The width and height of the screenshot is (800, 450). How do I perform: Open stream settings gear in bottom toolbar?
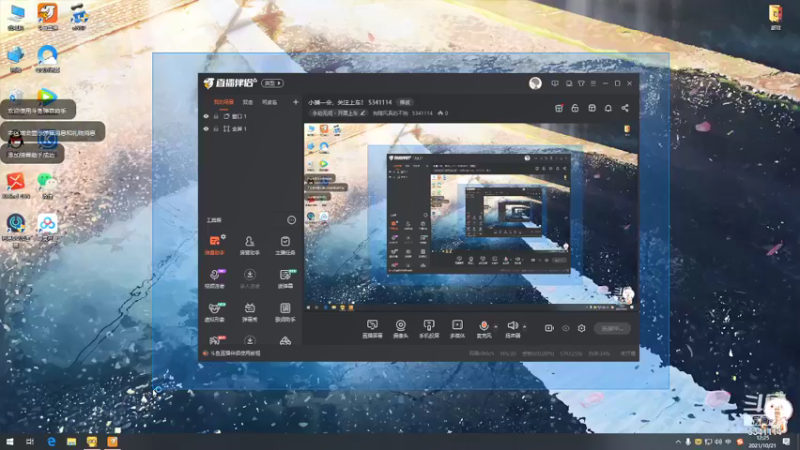tap(582, 328)
